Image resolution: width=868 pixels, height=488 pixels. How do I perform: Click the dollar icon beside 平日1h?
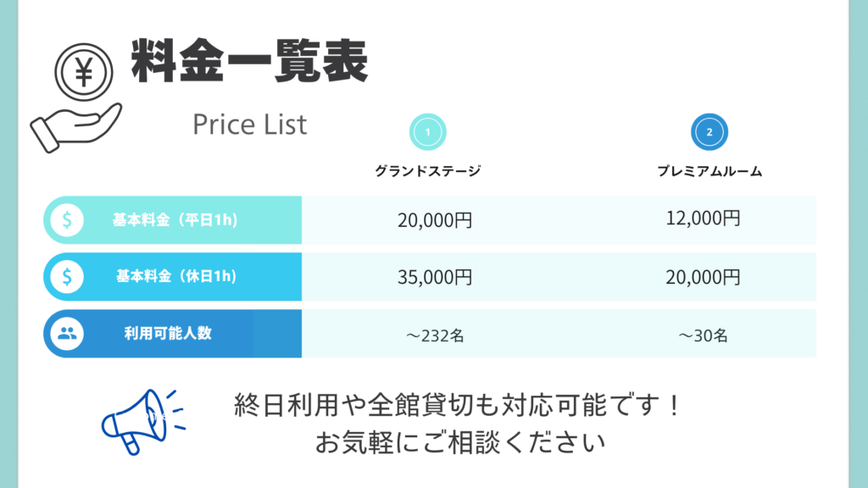(x=67, y=220)
